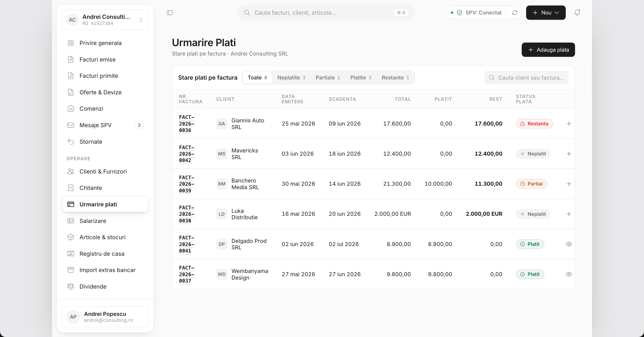Image resolution: width=644 pixels, height=337 pixels.
Task: Click the Restanta status badge
Action: (534, 124)
